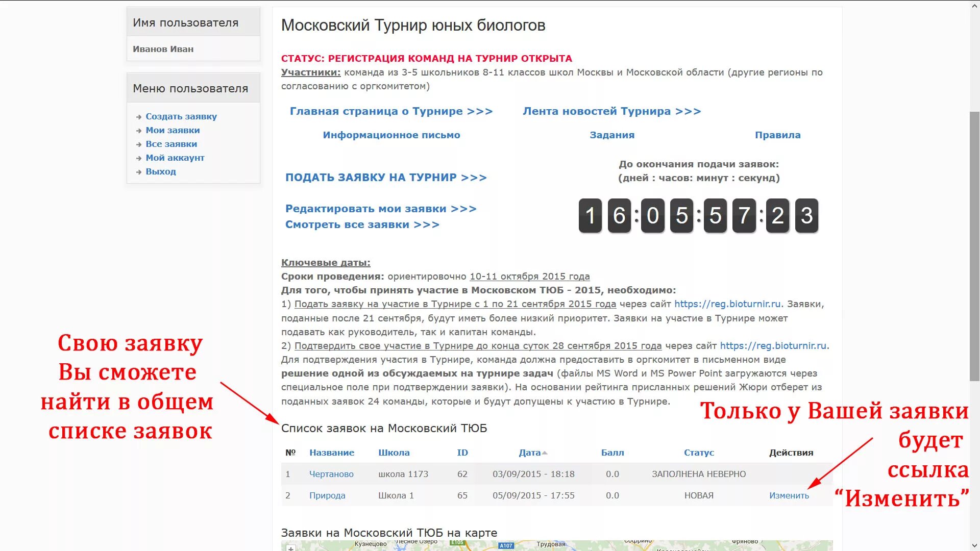Sort table by Балл column
Screen dimensions: 980x551
coord(612,453)
